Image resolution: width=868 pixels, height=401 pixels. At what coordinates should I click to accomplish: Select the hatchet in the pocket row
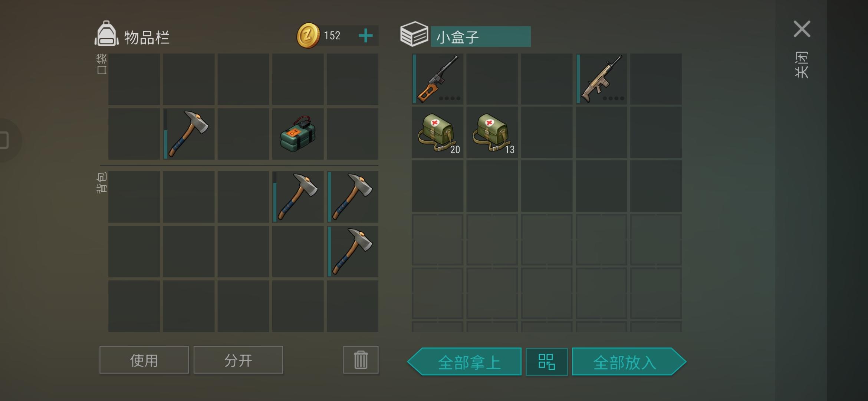click(x=189, y=134)
